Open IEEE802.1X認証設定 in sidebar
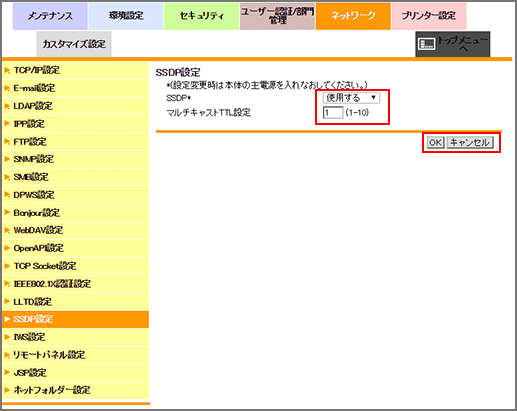This screenshot has width=517, height=411. click(75, 284)
